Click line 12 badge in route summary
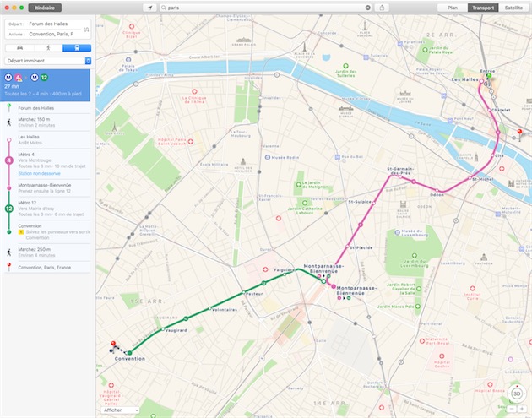 tap(44, 78)
